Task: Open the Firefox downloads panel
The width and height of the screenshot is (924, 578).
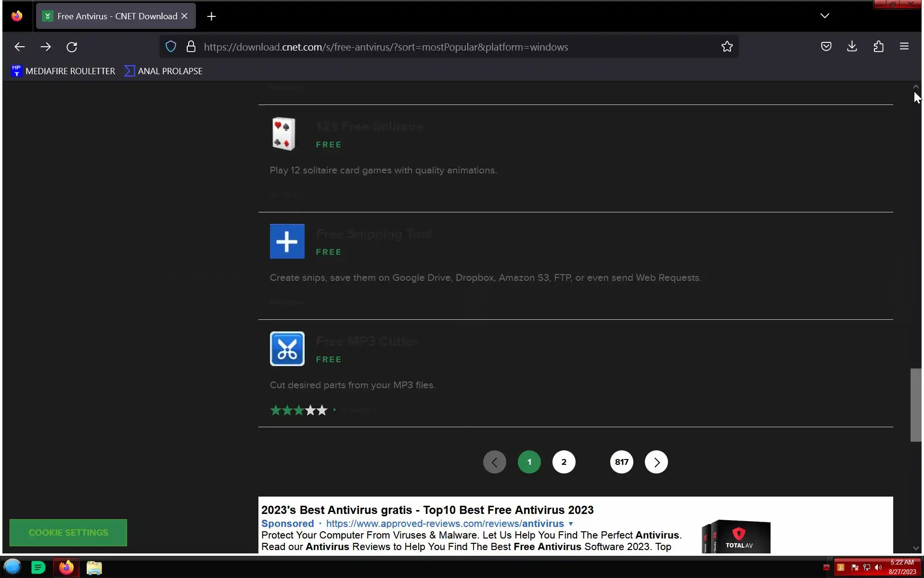Action: point(852,47)
